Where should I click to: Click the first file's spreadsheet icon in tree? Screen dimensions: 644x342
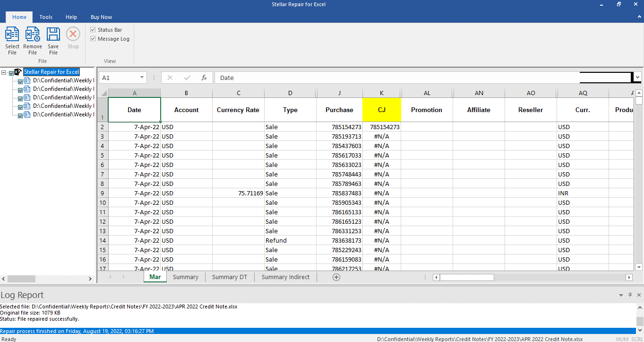tap(27, 81)
